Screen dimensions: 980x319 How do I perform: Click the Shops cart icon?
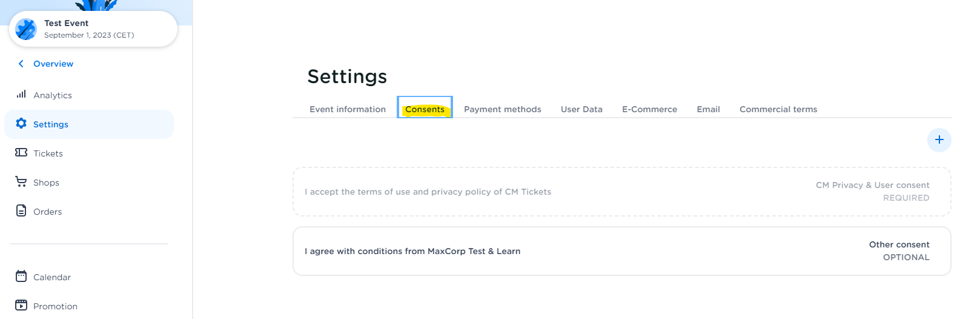pyautogui.click(x=21, y=182)
